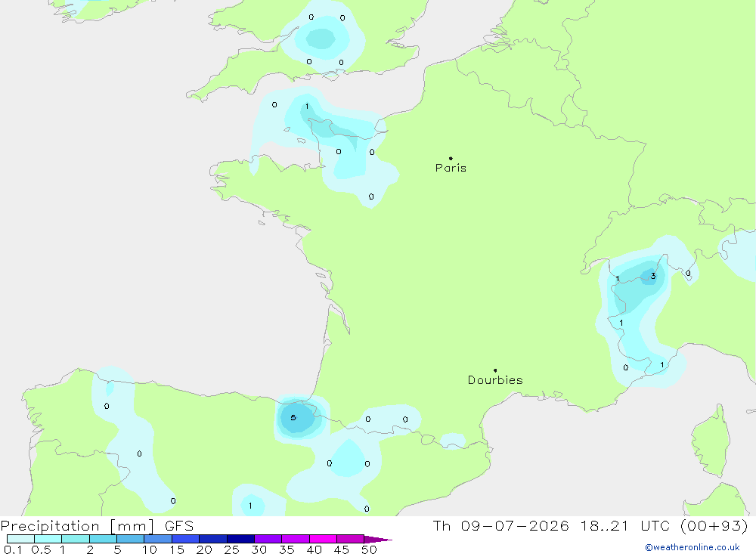
Task: Pick the 1–2 cyan legend swatch
Action: pos(75,539)
